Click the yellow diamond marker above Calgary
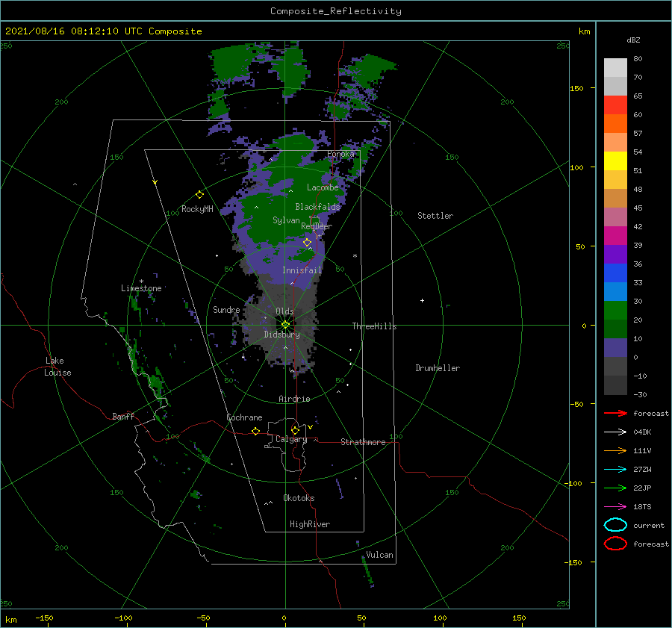The image size is (672, 628). tap(295, 430)
